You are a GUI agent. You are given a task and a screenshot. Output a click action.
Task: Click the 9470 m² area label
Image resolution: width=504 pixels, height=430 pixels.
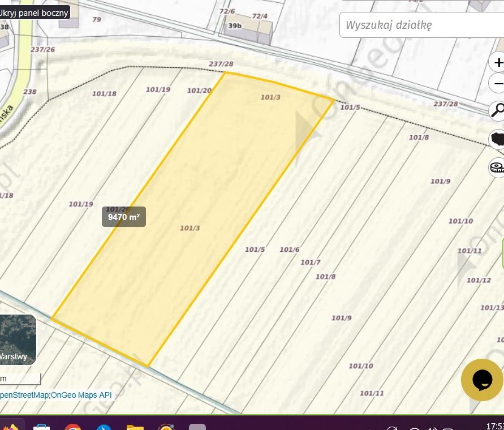click(124, 217)
